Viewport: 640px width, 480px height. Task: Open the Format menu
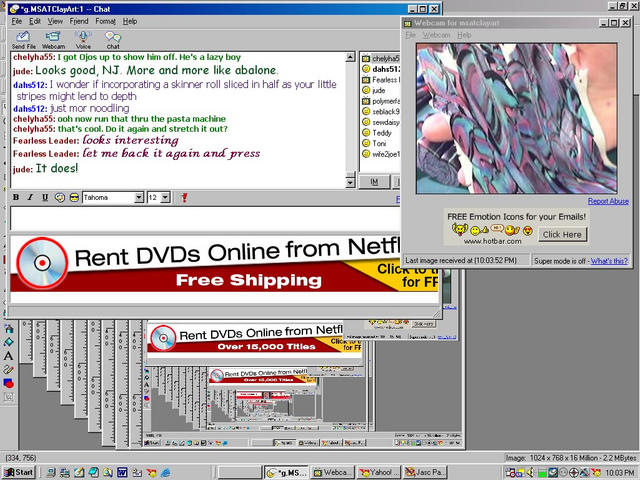pyautogui.click(x=105, y=21)
